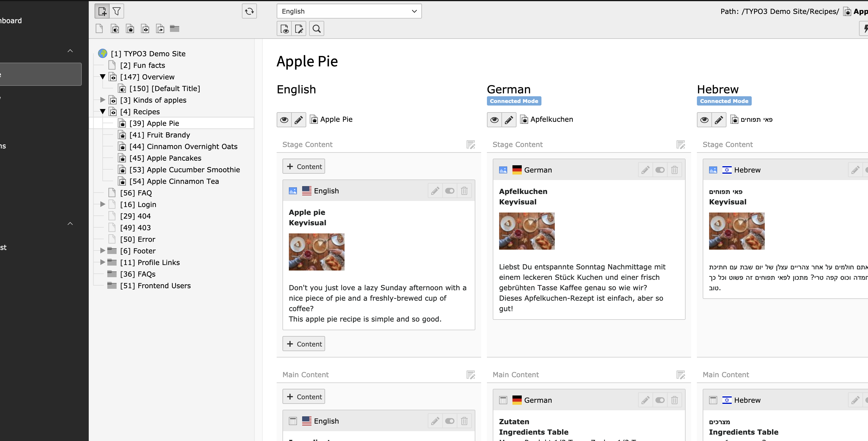
Task: Click the view webpage toolbar icon
Action: click(x=284, y=29)
